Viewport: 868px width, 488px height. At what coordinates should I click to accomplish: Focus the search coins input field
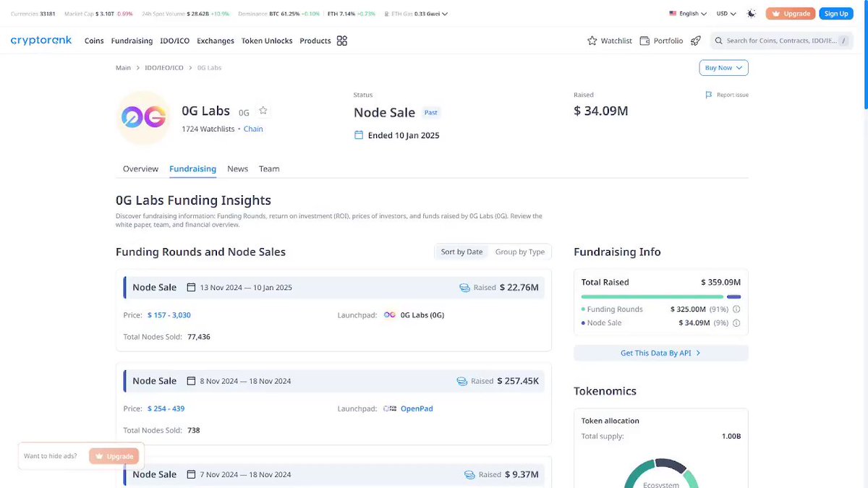[780, 40]
